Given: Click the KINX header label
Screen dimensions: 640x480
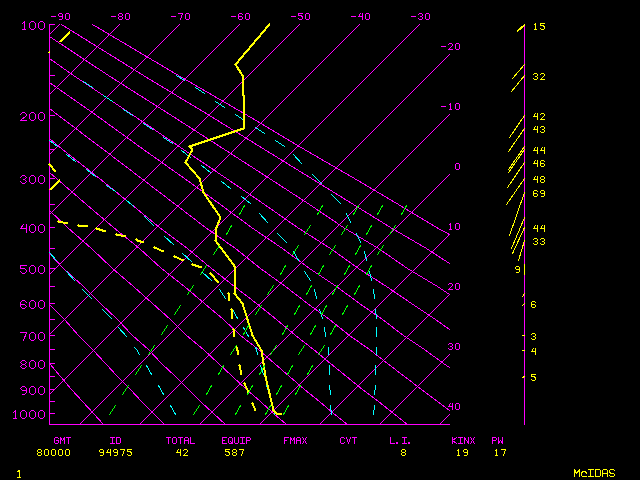Looking at the screenshot, I should point(462,440).
